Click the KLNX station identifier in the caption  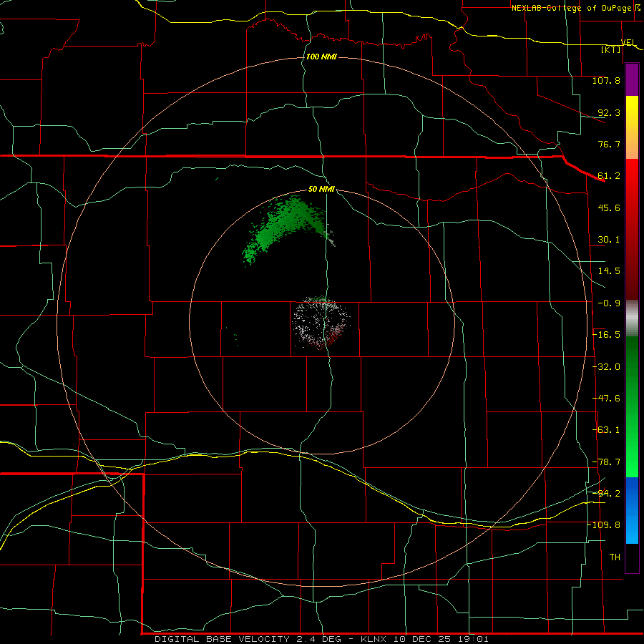(x=374, y=639)
